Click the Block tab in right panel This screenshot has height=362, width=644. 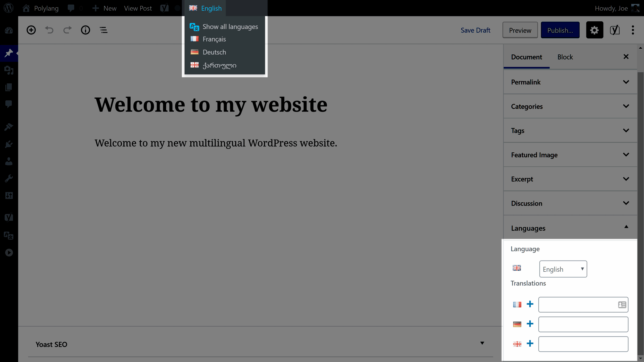click(x=565, y=57)
